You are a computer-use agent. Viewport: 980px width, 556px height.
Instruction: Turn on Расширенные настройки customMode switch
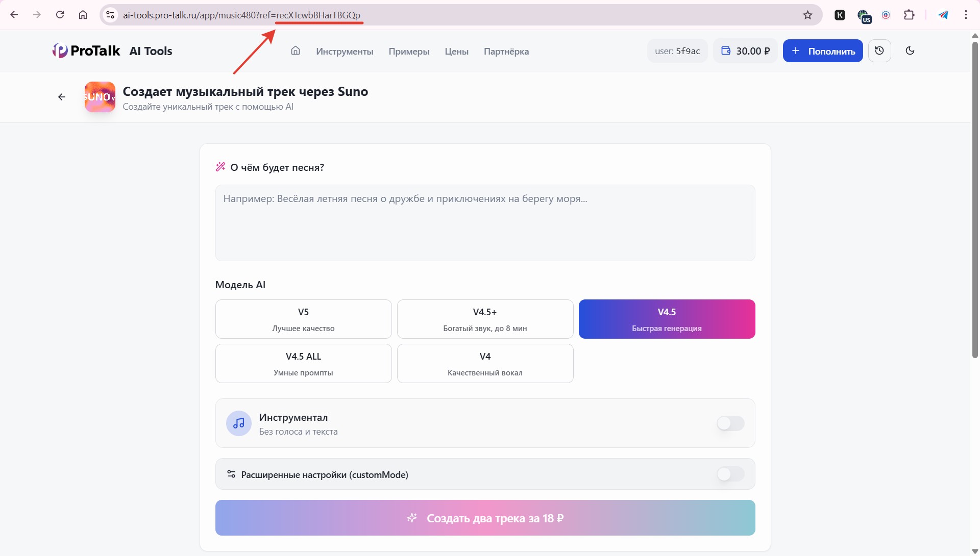coord(730,474)
